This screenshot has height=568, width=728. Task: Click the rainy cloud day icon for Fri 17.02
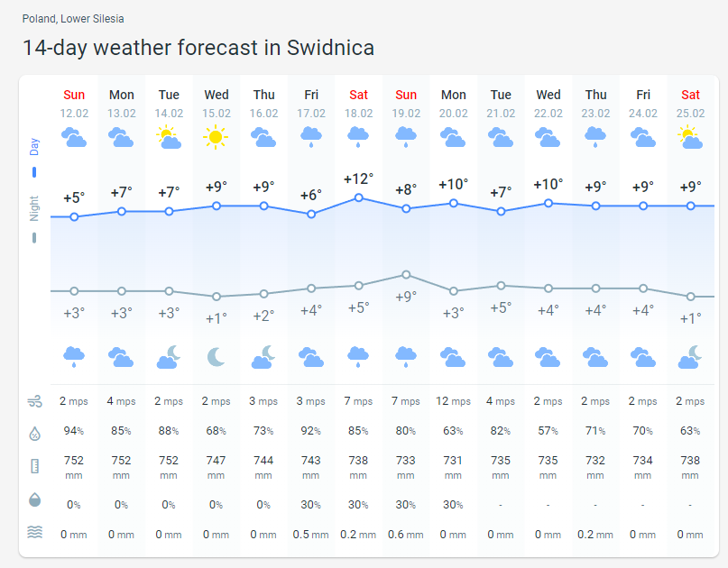[311, 137]
